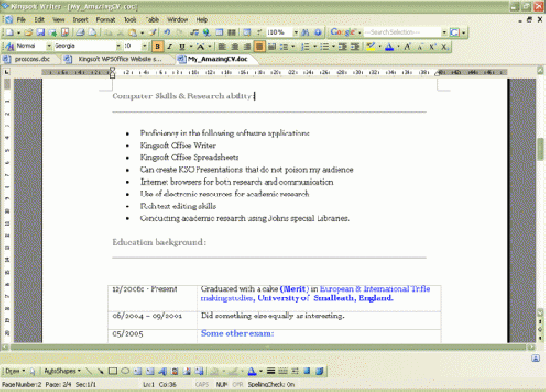The image size is (546, 392).
Task: Insert WordArt from the drawing toolbar
Action: click(x=162, y=371)
